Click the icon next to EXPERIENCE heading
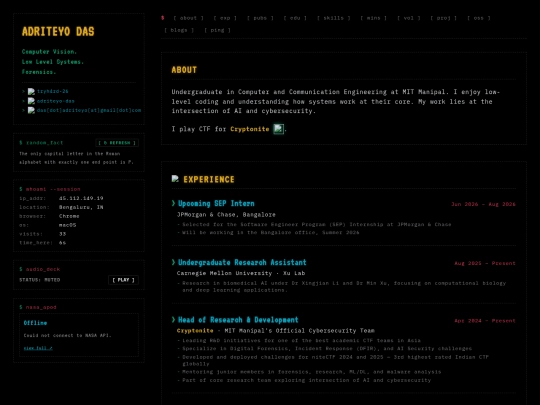Screen dimensions: 540x405 [175, 179]
